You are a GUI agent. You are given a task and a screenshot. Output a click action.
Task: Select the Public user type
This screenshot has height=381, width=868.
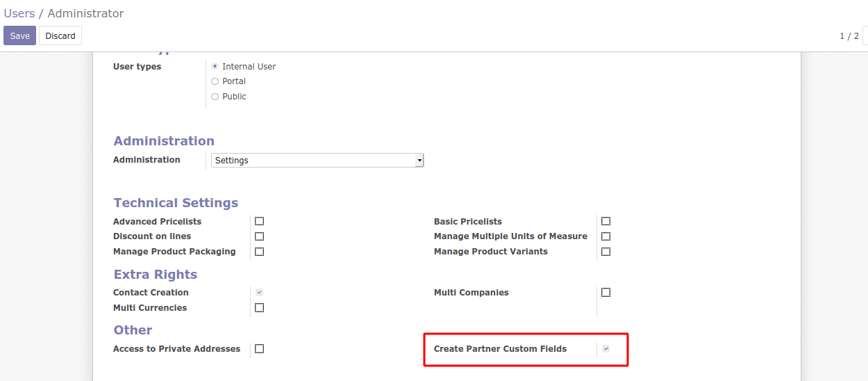215,97
